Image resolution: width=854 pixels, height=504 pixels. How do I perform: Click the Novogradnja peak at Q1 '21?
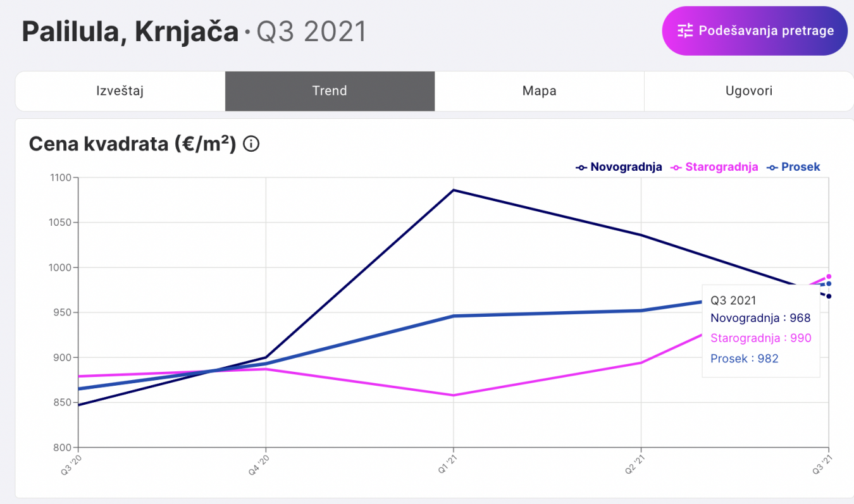(x=454, y=190)
